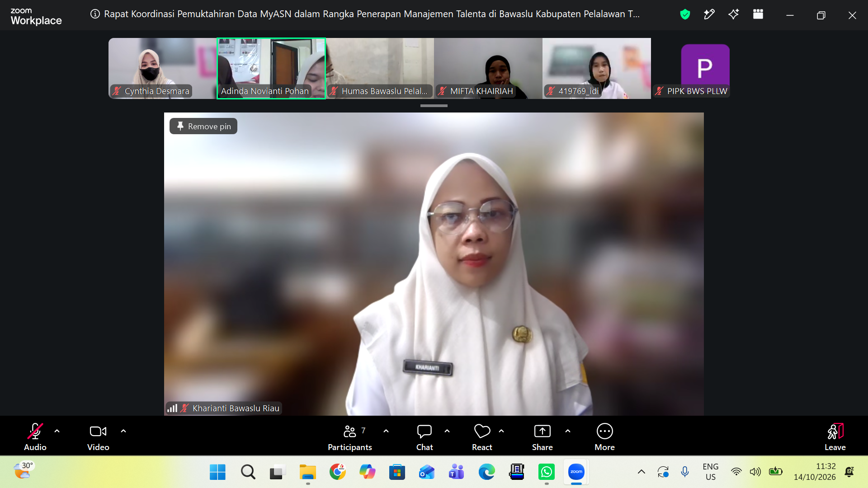
Task: Change the view layout icon
Action: (x=758, y=14)
